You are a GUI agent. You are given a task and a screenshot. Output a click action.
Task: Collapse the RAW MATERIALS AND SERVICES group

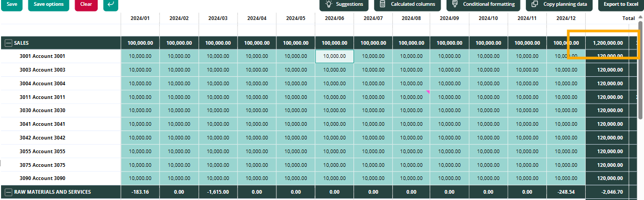point(8,192)
